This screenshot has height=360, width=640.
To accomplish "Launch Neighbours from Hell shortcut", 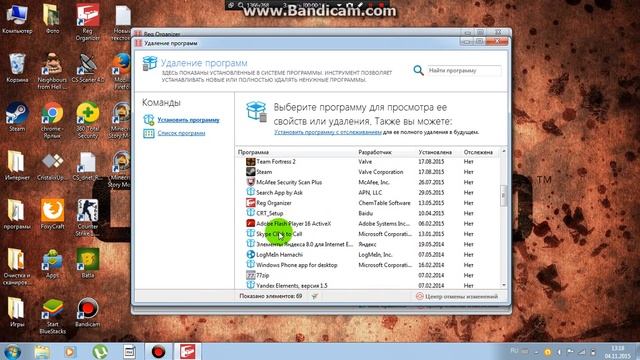I will 52,71.
